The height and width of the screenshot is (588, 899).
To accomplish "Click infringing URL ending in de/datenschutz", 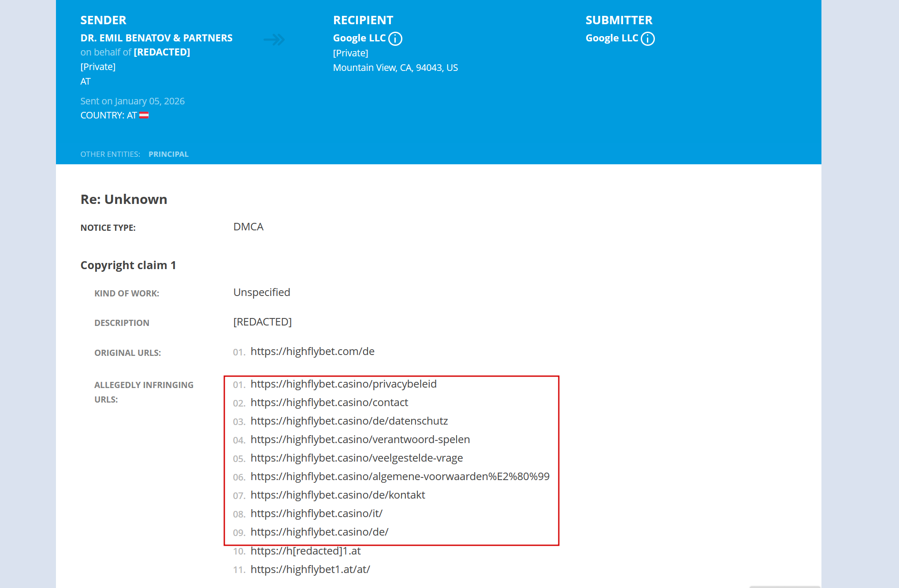I will click(349, 421).
